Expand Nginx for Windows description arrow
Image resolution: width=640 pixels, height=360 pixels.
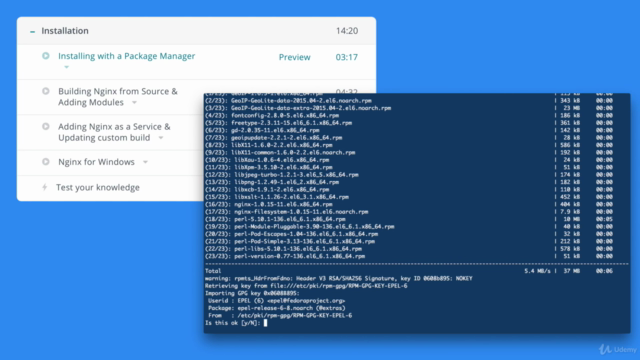145,162
